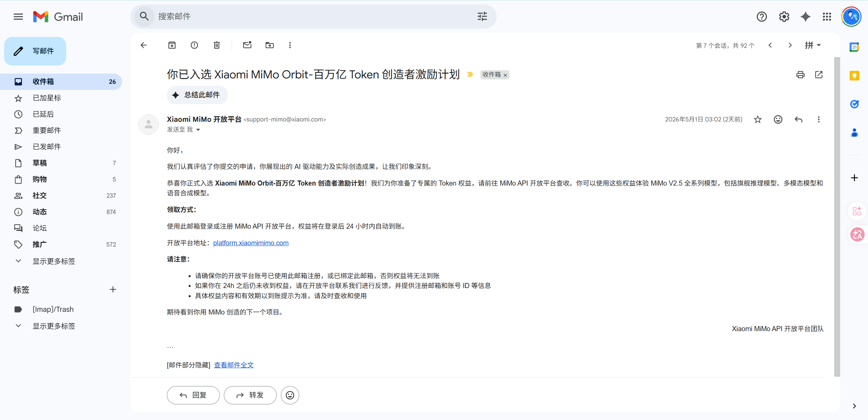
Task: Open 草稿 folder
Action: click(x=61, y=163)
